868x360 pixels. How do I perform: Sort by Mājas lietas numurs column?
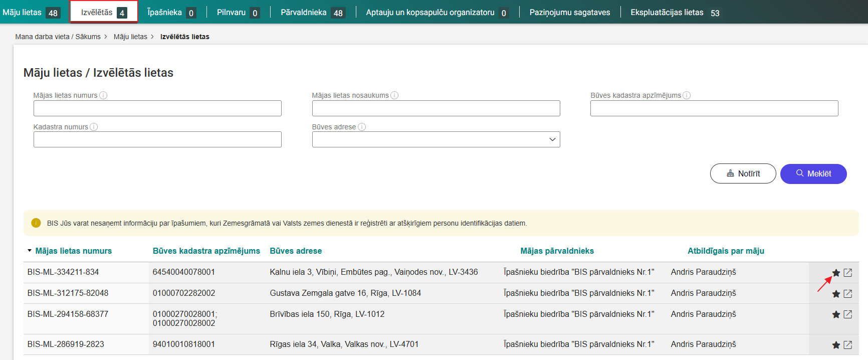[x=73, y=251]
